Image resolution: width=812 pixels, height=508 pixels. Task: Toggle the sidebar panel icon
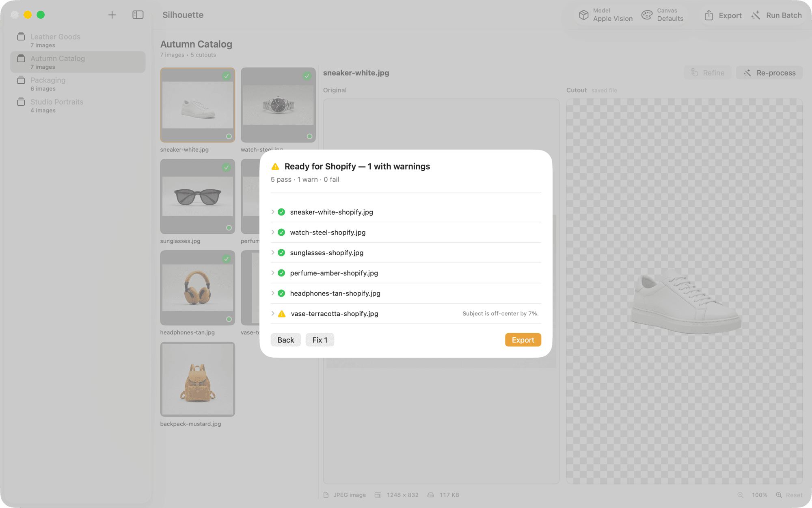(x=138, y=15)
